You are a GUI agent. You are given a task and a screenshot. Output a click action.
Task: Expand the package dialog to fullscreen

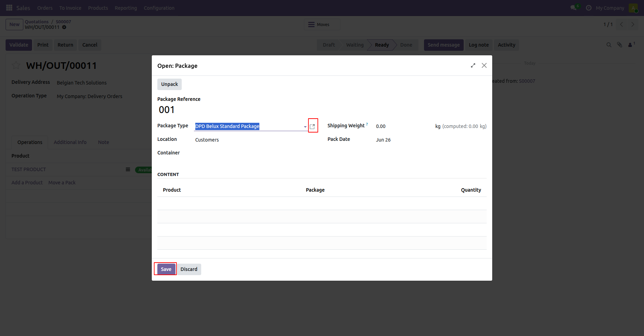(473, 65)
